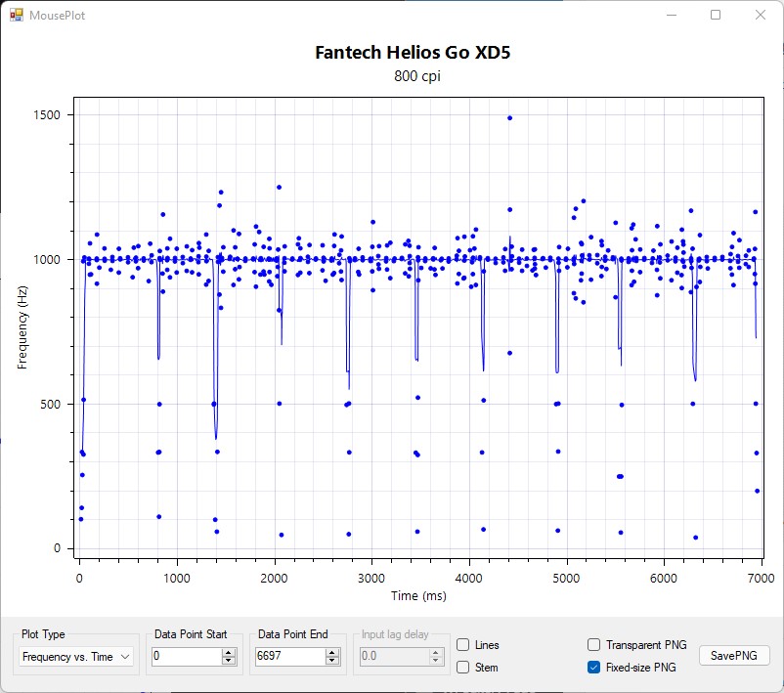
Task: Uncheck the Fixed-size PNG option
Action: tap(593, 668)
